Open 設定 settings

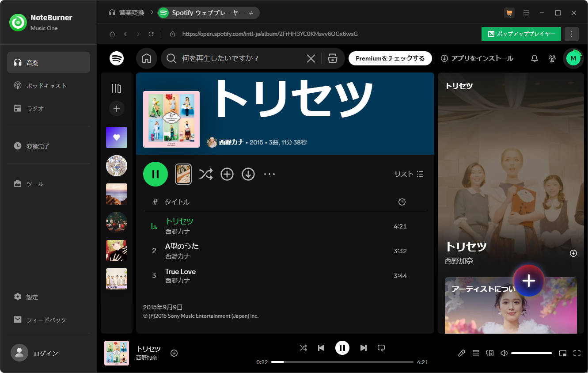point(49,297)
